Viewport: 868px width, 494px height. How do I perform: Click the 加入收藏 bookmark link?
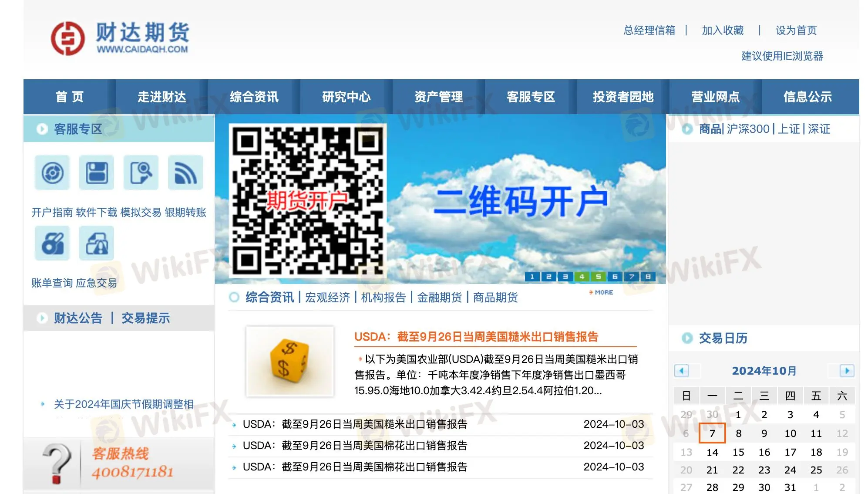[722, 30]
